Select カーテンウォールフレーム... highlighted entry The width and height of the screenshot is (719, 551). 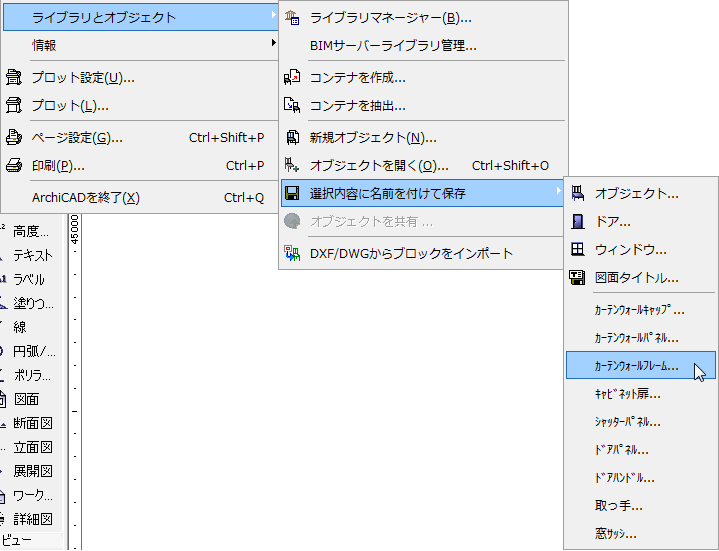click(641, 365)
